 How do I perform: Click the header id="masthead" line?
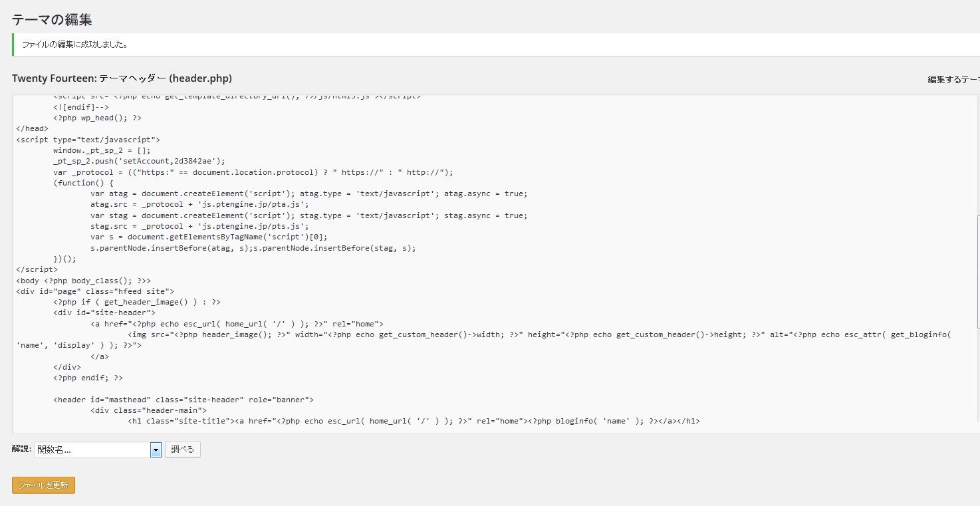click(x=183, y=400)
